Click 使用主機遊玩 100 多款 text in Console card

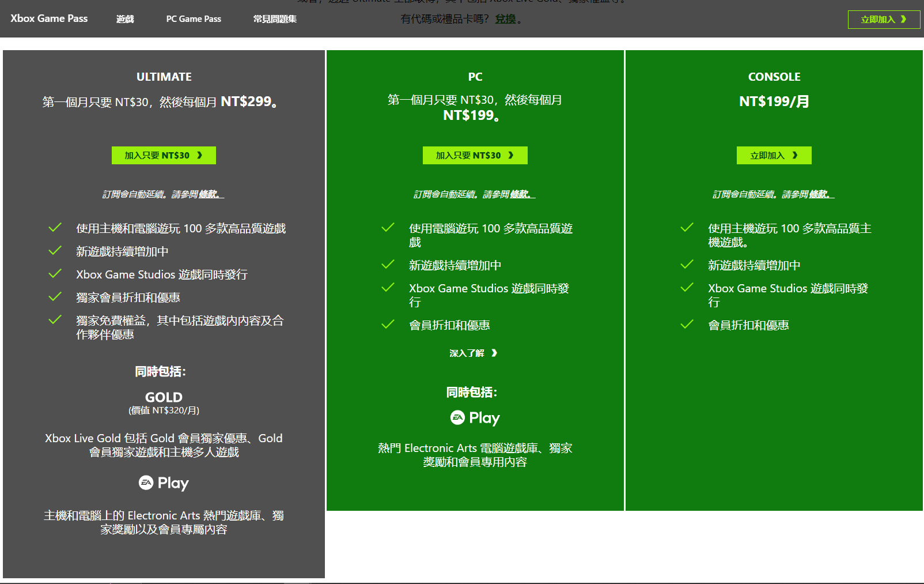coord(790,235)
